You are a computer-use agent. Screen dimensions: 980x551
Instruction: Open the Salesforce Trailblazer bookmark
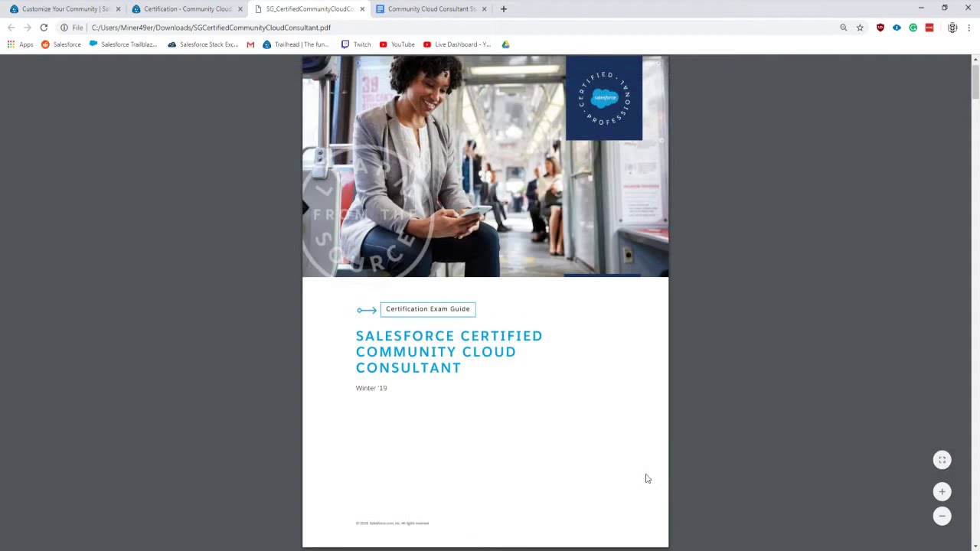coord(123,44)
